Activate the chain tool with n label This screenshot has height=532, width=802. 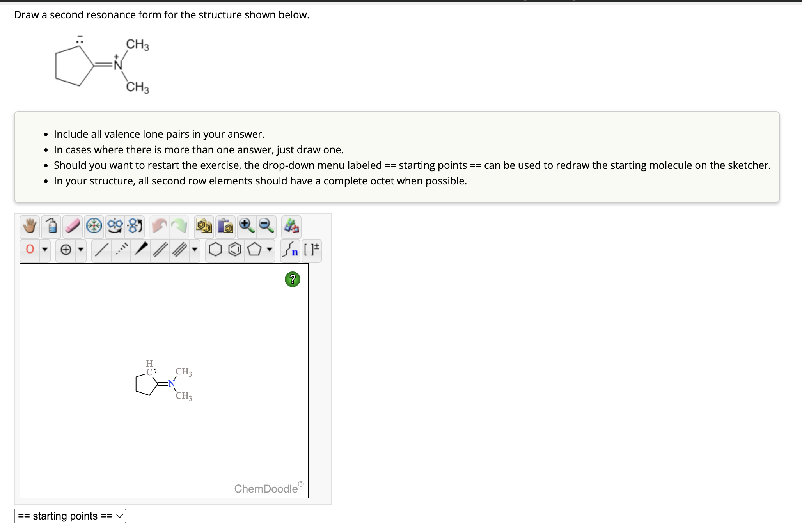click(291, 250)
